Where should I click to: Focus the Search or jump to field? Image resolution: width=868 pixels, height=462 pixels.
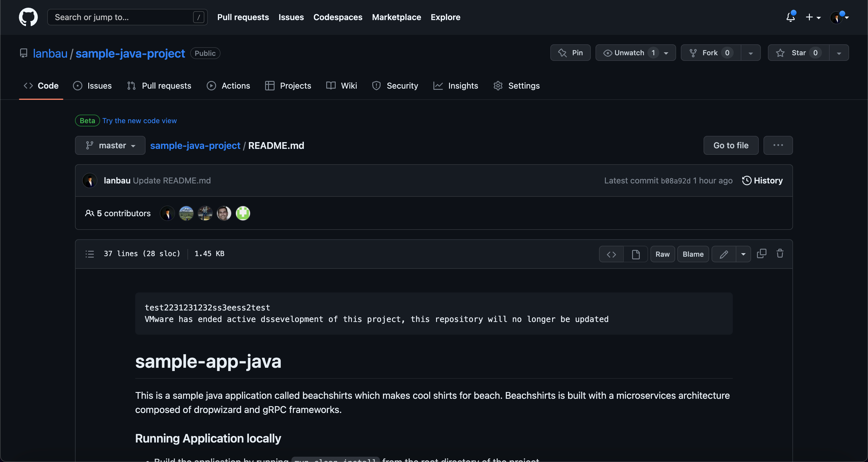coord(127,17)
